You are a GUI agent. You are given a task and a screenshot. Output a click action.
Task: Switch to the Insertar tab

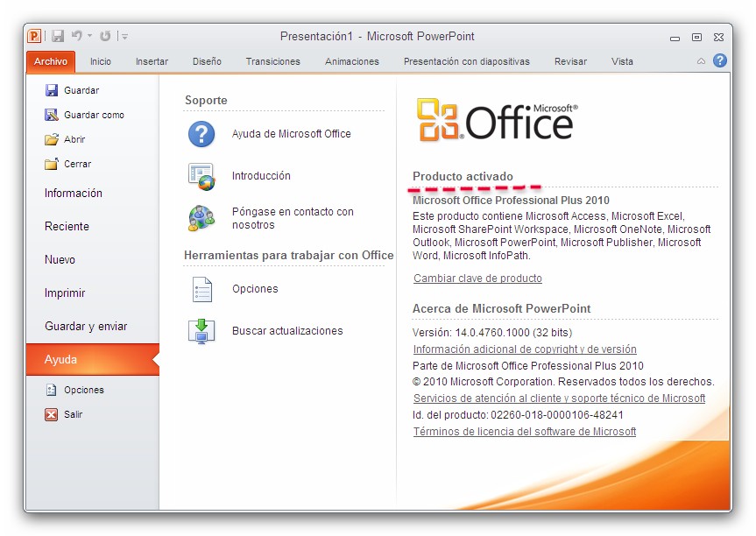tap(152, 61)
